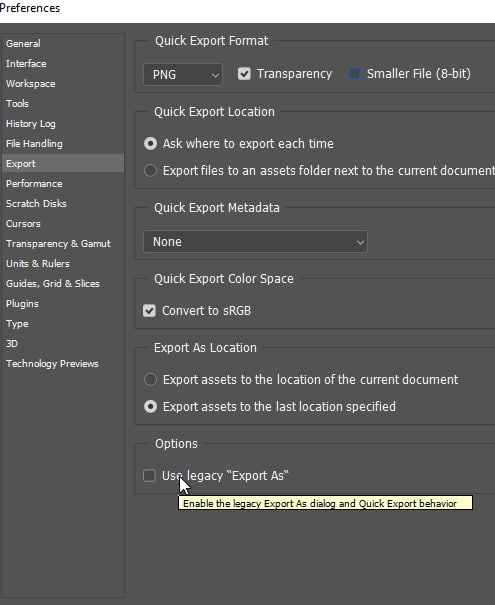
Task: Switch to the Interface preferences
Action: 26,64
